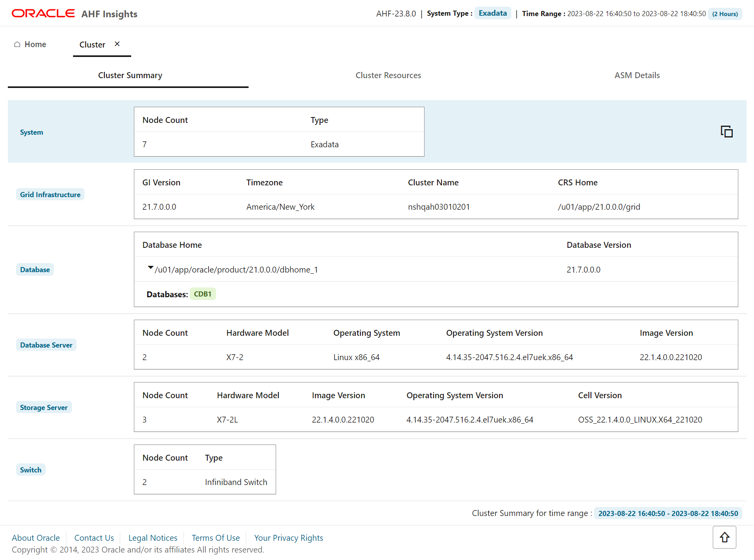Open the Contact Us link
Screen dimensions: 754x560
coord(94,538)
